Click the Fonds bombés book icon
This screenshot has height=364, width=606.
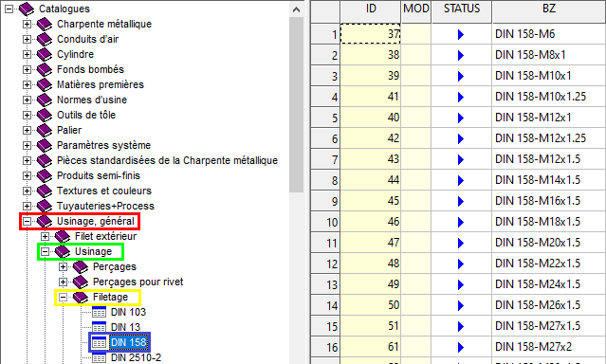click(x=45, y=69)
